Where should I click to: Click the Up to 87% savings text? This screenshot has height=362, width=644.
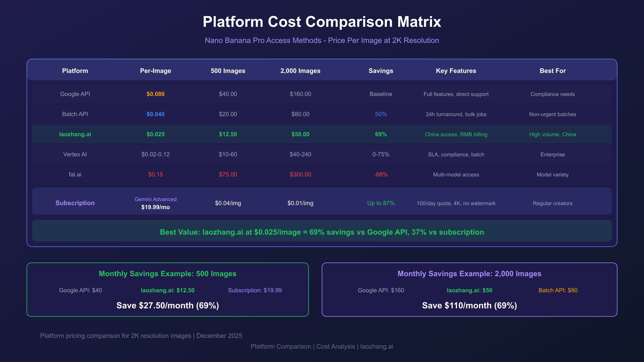pyautogui.click(x=381, y=203)
